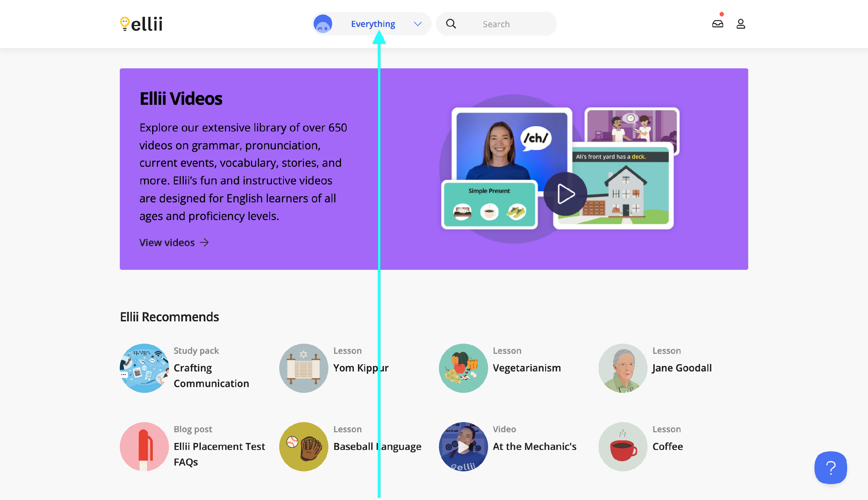Follow the View videos link

pos(167,242)
